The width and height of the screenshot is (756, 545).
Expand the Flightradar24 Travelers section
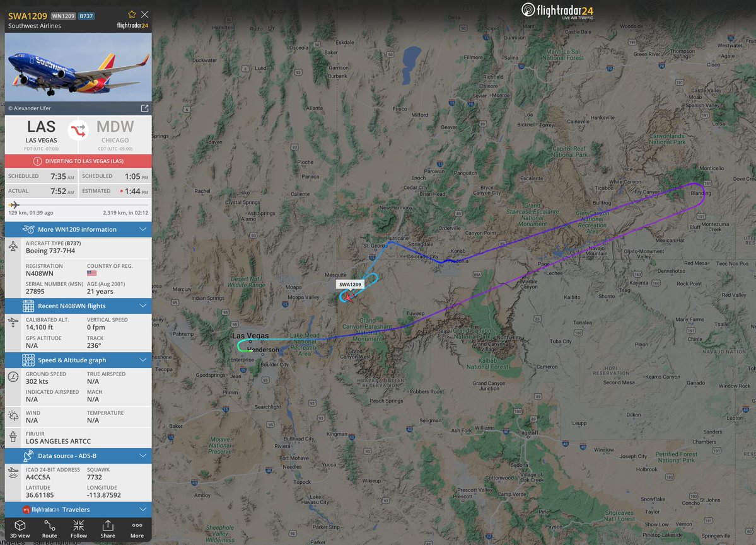pos(78,509)
